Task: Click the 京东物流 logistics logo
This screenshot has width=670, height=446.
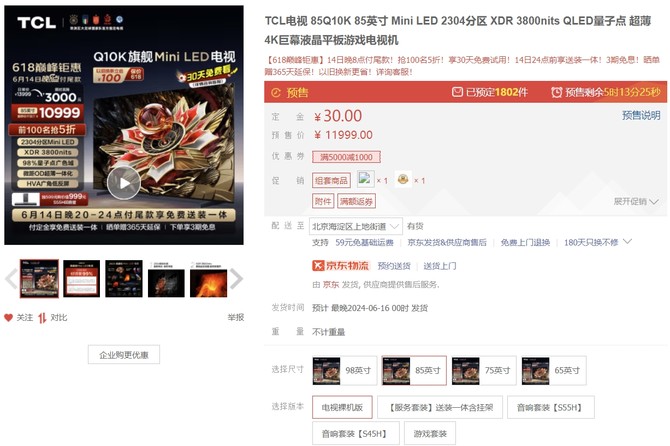Action: coord(341,266)
